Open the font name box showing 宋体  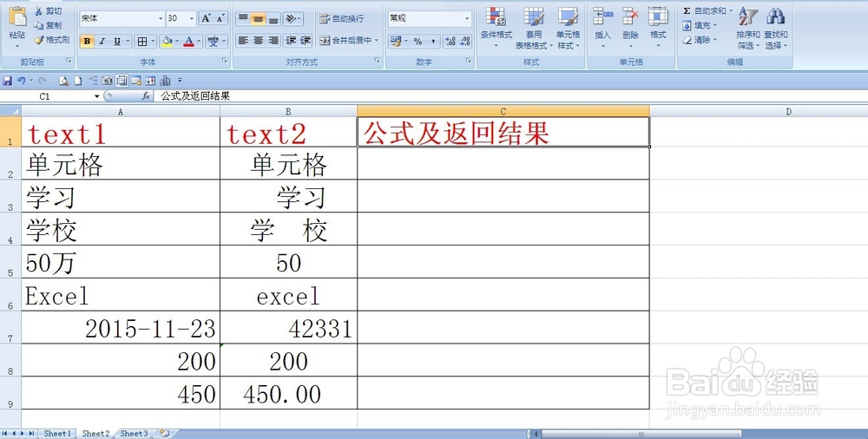pos(122,18)
